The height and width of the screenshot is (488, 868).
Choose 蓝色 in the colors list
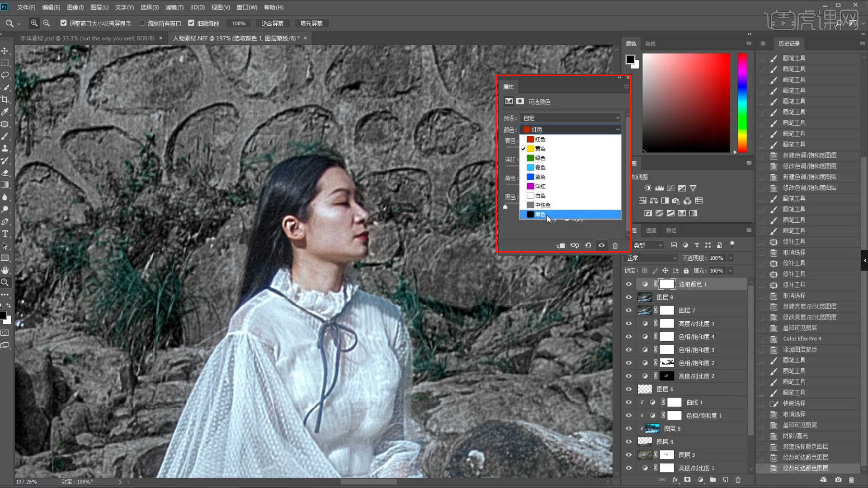540,177
